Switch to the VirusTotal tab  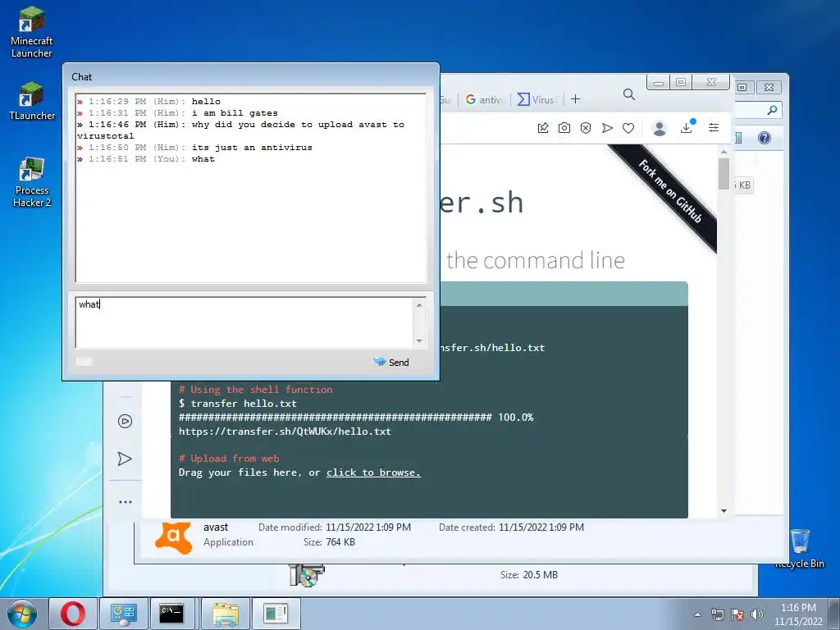tap(536, 99)
